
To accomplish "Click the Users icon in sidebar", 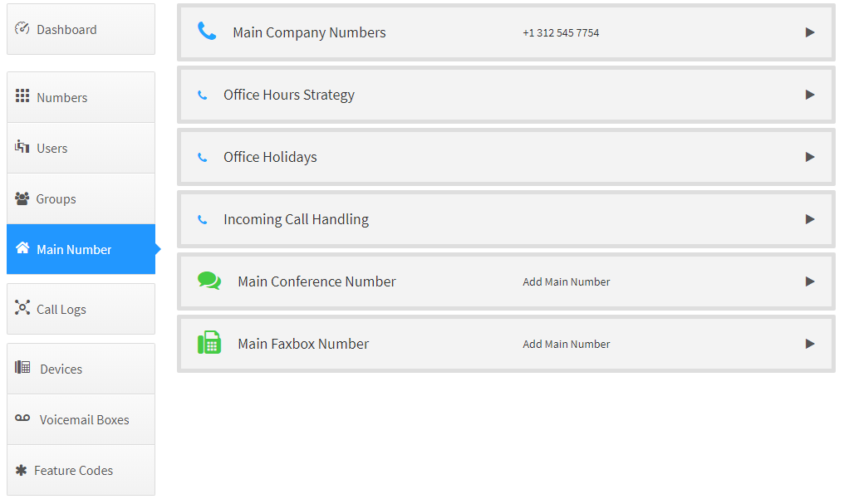I will 22,146.
